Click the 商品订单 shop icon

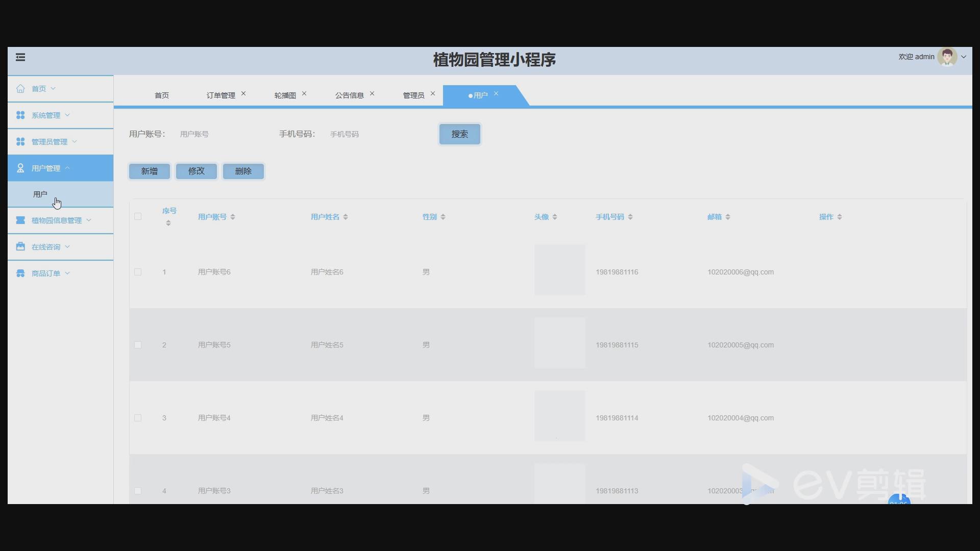coord(20,273)
